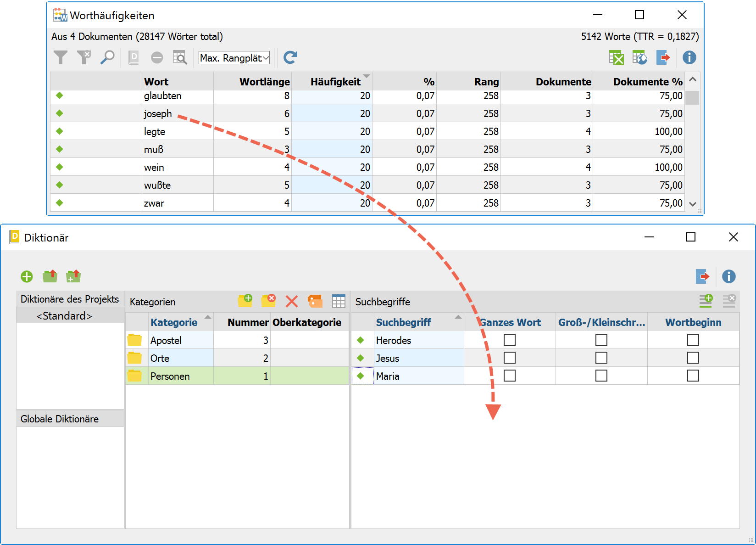
Task: Click the Excel export icon in Worthäufigkeiten
Action: (x=616, y=57)
